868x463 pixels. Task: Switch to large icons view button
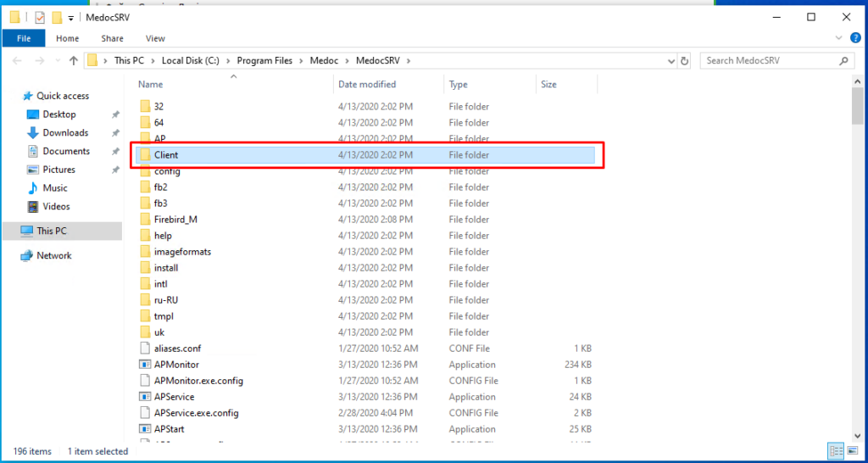click(850, 451)
